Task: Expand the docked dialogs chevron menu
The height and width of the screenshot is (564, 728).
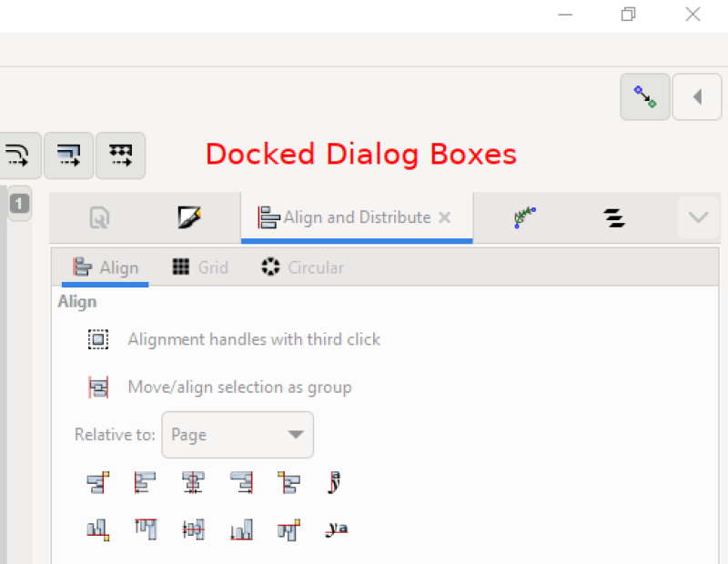Action: click(x=698, y=217)
